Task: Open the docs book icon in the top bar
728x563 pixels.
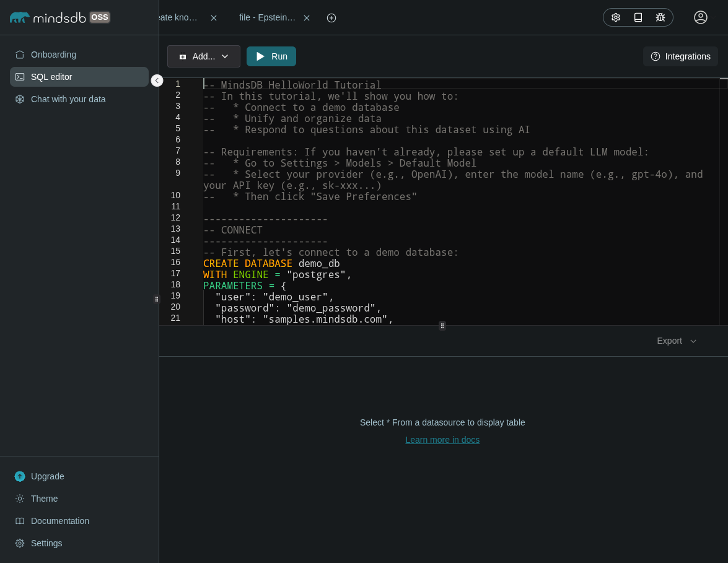Action: 638,17
